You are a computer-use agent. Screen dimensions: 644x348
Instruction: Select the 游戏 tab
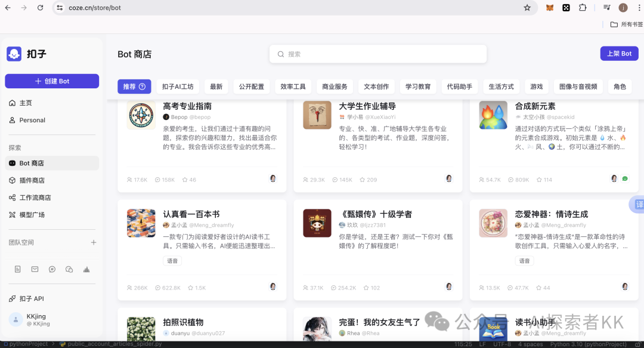(x=537, y=87)
